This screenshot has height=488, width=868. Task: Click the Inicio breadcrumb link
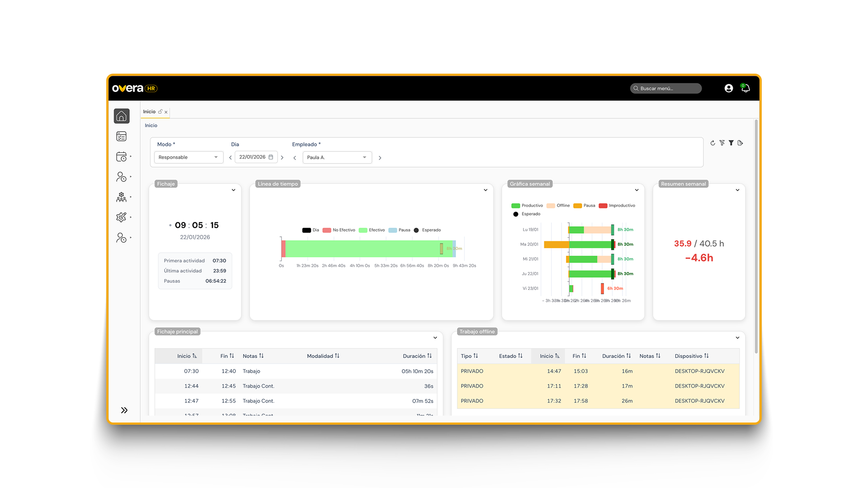pyautogui.click(x=151, y=126)
